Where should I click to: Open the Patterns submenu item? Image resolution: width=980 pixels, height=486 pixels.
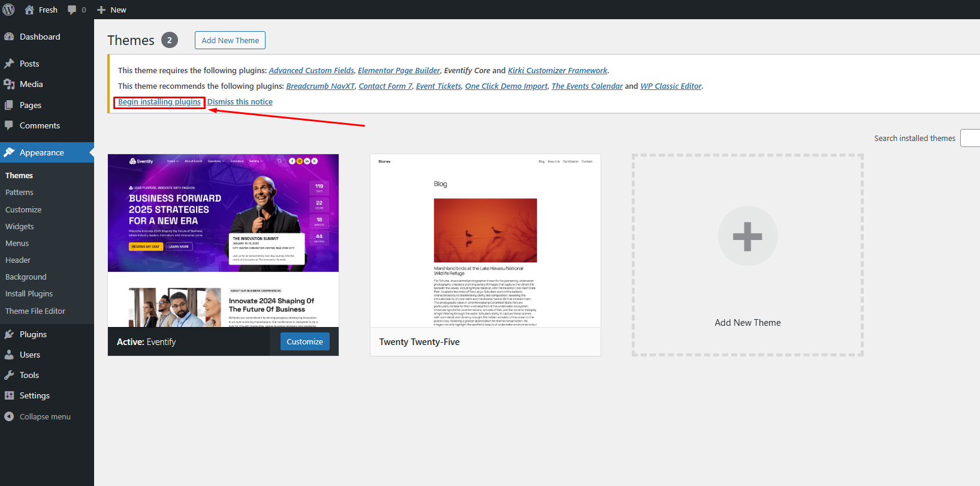pyautogui.click(x=19, y=192)
